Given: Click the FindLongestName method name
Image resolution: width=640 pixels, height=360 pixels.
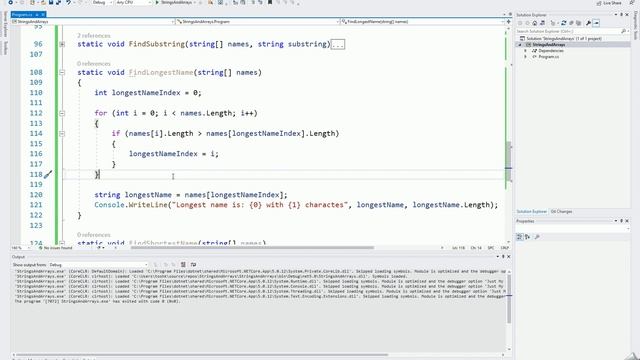Looking at the screenshot, I should click(x=161, y=72).
